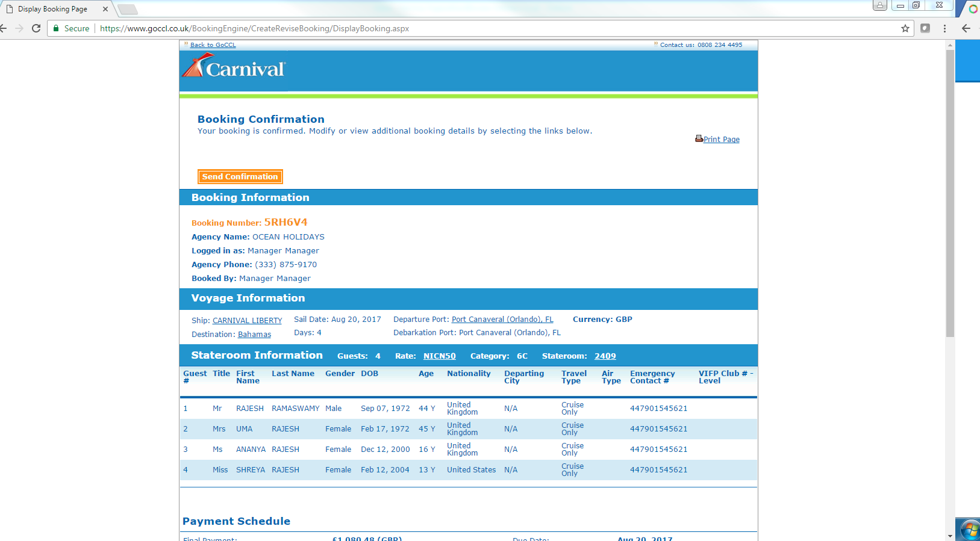Image resolution: width=980 pixels, height=541 pixels.
Task: Click the emergency contact number in UMA's row
Action: (659, 429)
